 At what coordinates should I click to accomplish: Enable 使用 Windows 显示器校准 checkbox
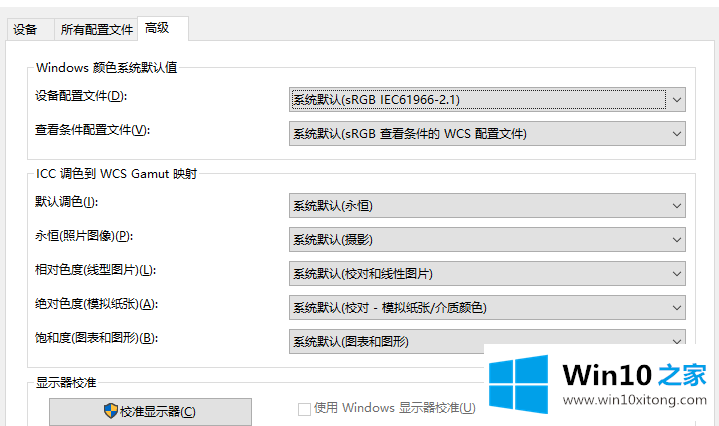pyautogui.click(x=304, y=408)
